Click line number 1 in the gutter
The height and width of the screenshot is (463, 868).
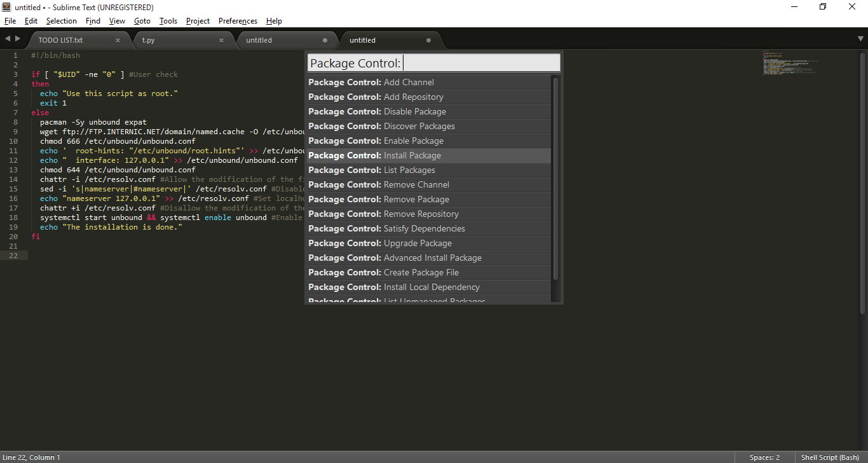coord(16,55)
